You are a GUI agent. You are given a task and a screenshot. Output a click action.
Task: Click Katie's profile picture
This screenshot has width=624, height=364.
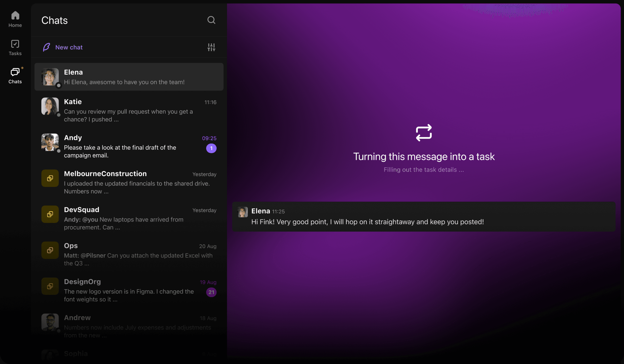tap(50, 106)
